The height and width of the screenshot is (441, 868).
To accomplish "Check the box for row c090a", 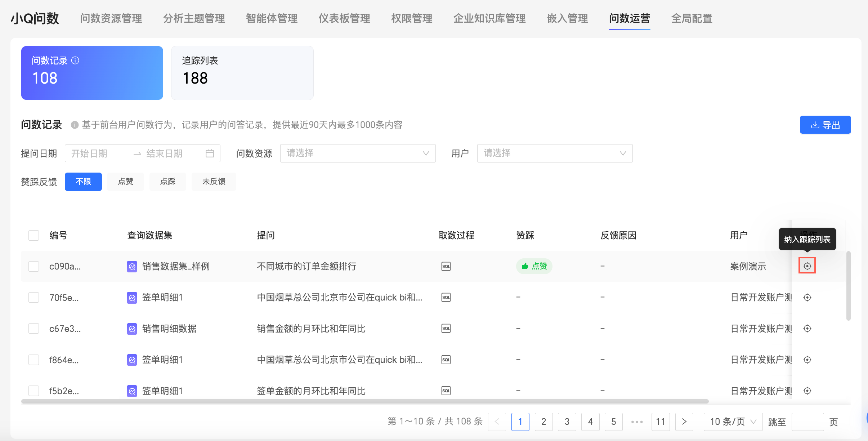I will click(33, 266).
